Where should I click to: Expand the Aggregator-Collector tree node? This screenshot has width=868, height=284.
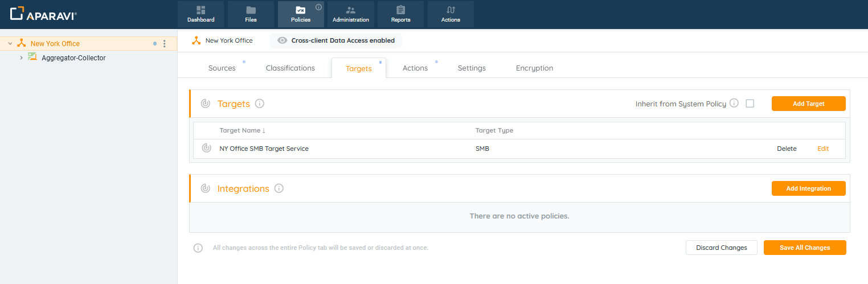[x=21, y=58]
